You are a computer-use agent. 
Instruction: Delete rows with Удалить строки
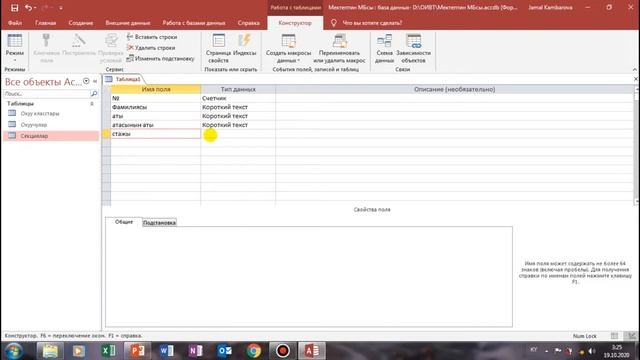click(x=151, y=48)
